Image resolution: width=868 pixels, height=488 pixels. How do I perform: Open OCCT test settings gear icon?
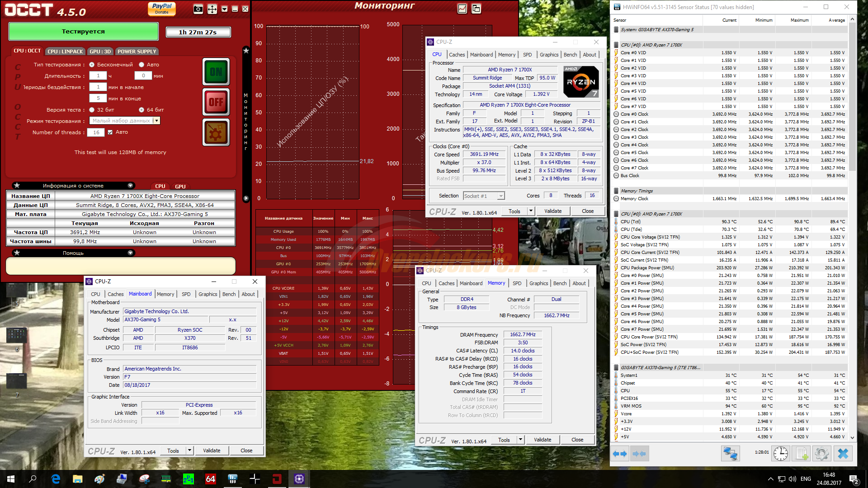[216, 133]
